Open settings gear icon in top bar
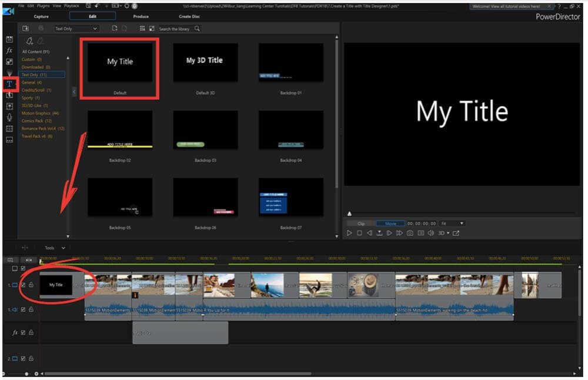Screen dimensions: 588x380 (127, 6)
